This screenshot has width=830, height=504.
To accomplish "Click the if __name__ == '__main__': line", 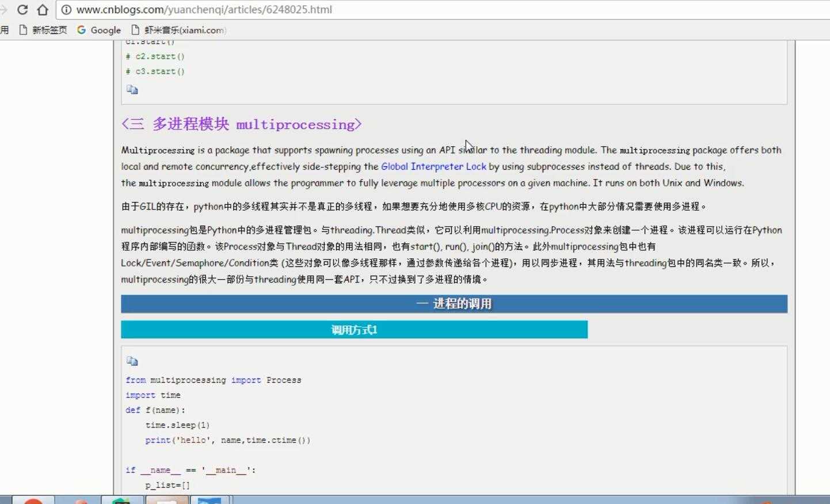I will (191, 470).
